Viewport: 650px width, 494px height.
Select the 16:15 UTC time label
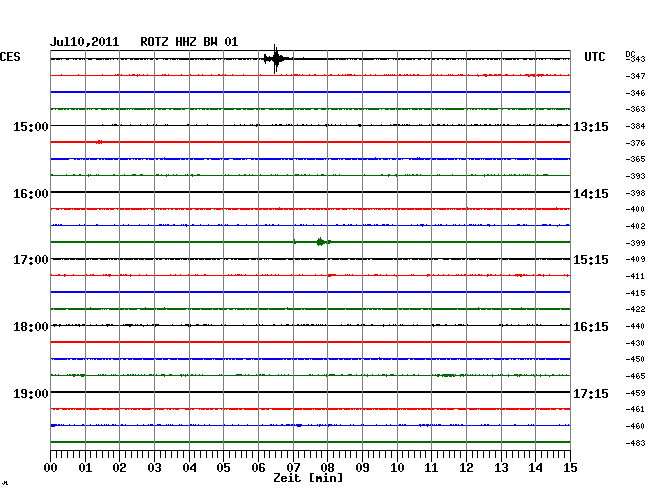[x=591, y=327]
